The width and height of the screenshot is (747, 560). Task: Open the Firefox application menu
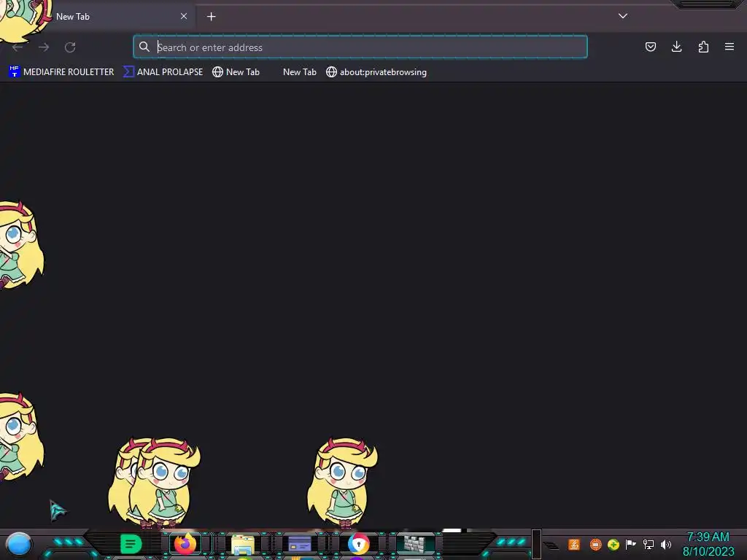729,47
